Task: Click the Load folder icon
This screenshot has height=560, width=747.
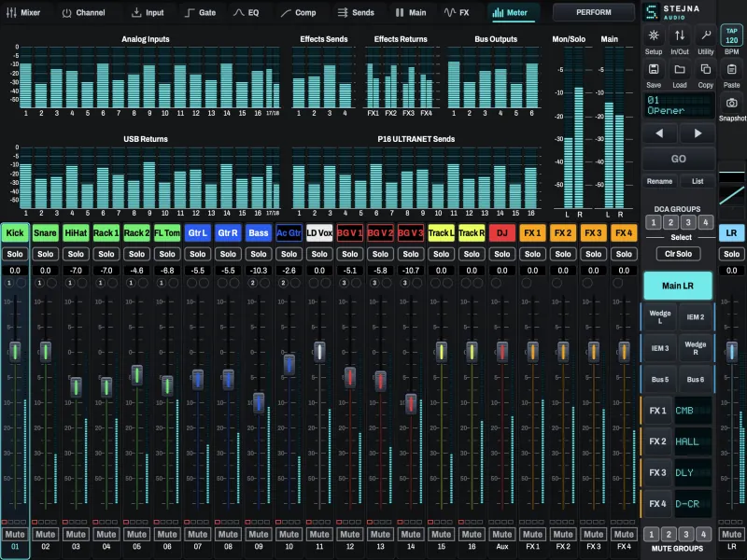Action: (680, 69)
